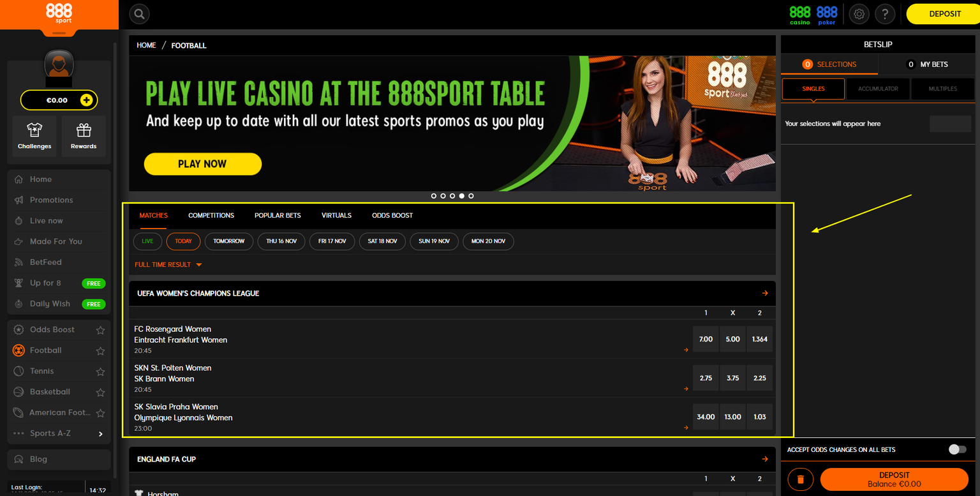The height and width of the screenshot is (496, 980).
Task: Open the settings gear menu
Action: pyautogui.click(x=859, y=13)
